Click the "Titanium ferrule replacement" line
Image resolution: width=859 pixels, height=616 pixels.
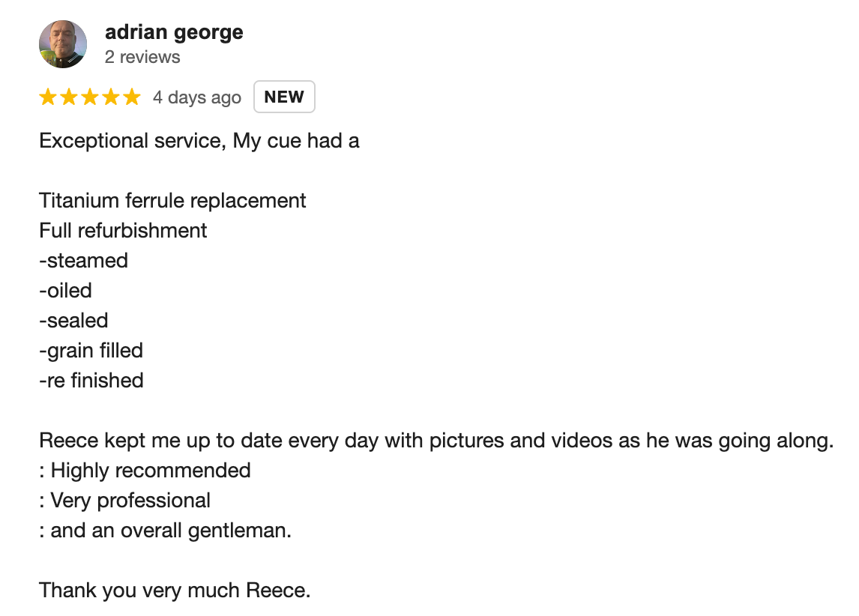tap(172, 201)
